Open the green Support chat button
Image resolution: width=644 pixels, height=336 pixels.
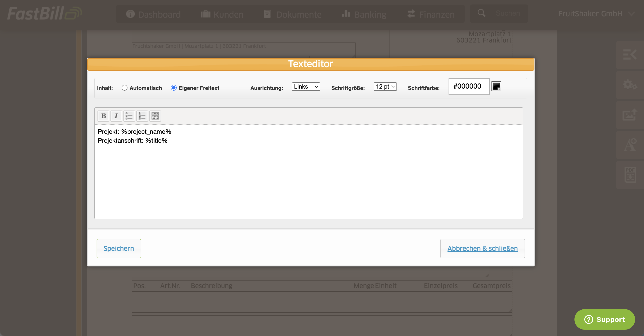[604, 319]
